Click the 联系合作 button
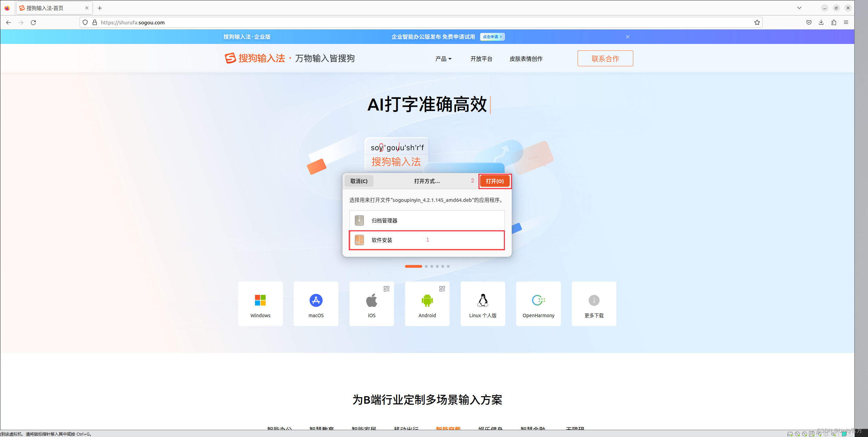This screenshot has height=437, width=868. tap(605, 58)
